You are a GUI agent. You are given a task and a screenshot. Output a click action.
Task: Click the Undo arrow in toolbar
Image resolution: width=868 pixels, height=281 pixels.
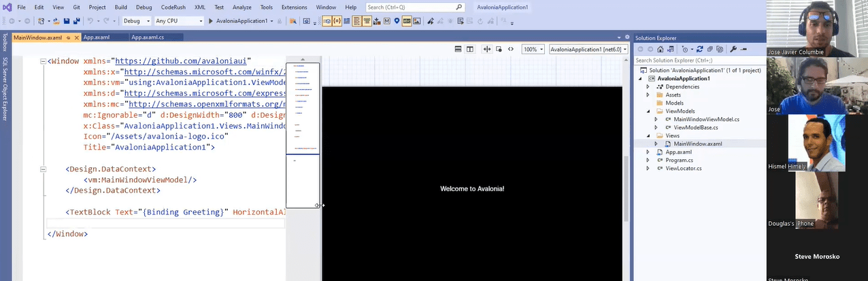point(90,21)
